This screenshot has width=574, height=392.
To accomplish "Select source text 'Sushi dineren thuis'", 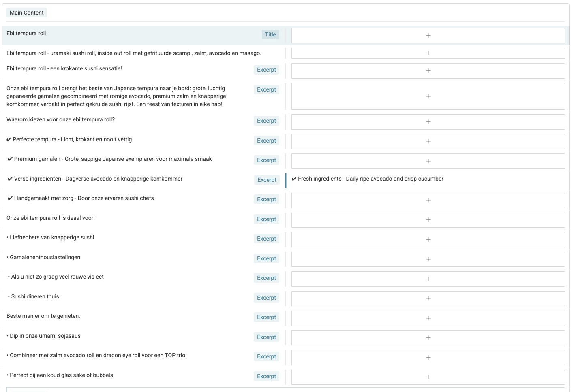I will (34, 296).
